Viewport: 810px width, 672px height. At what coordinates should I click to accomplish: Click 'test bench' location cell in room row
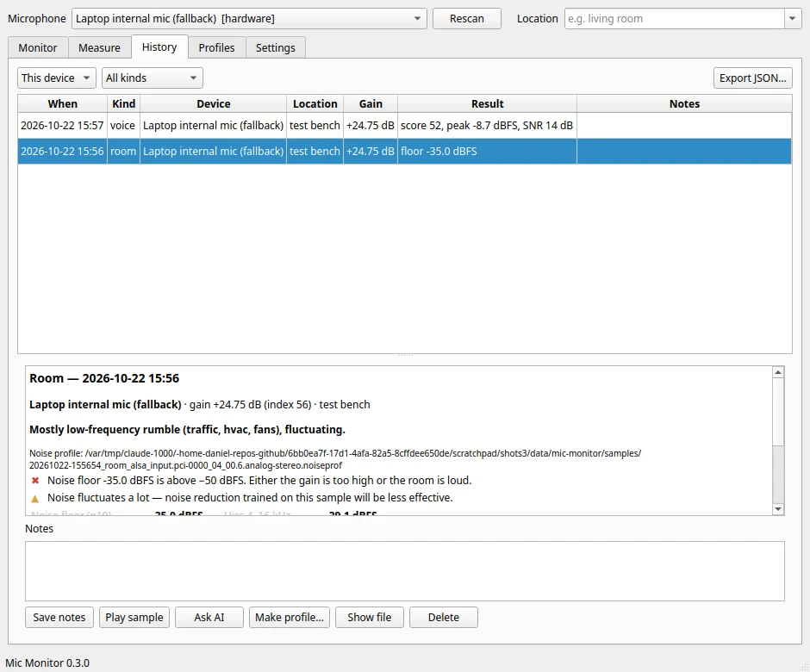click(315, 152)
